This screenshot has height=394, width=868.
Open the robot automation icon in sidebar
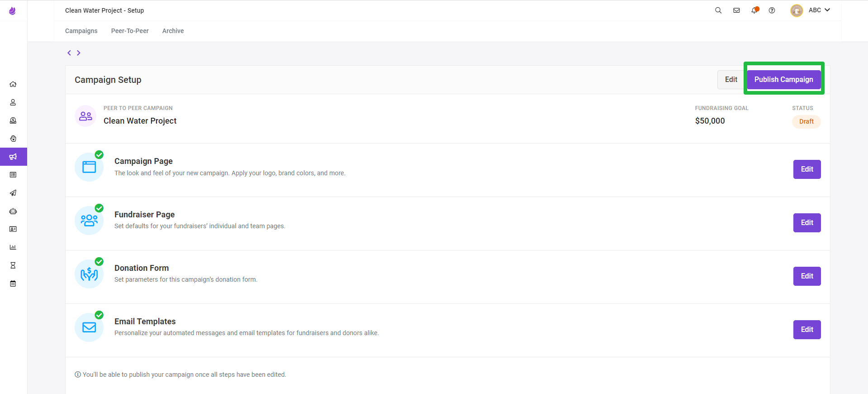coord(13,211)
